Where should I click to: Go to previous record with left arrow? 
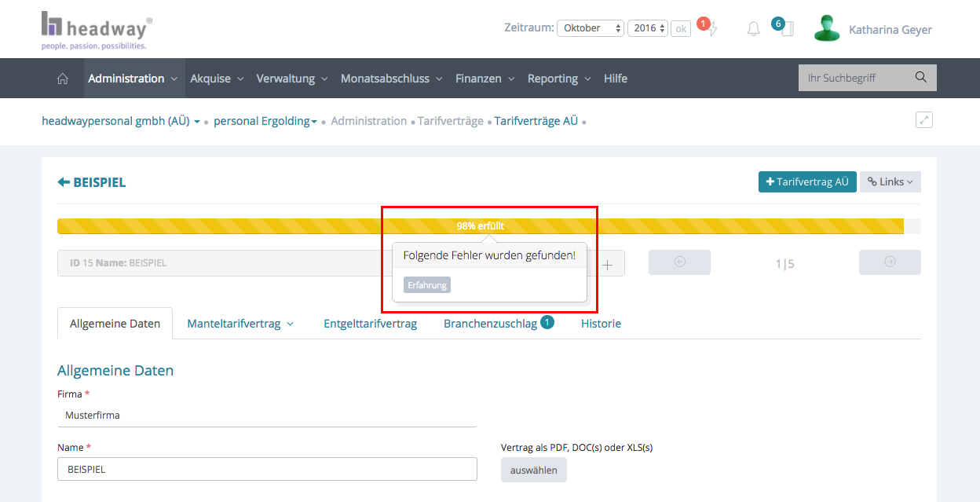[x=679, y=262]
